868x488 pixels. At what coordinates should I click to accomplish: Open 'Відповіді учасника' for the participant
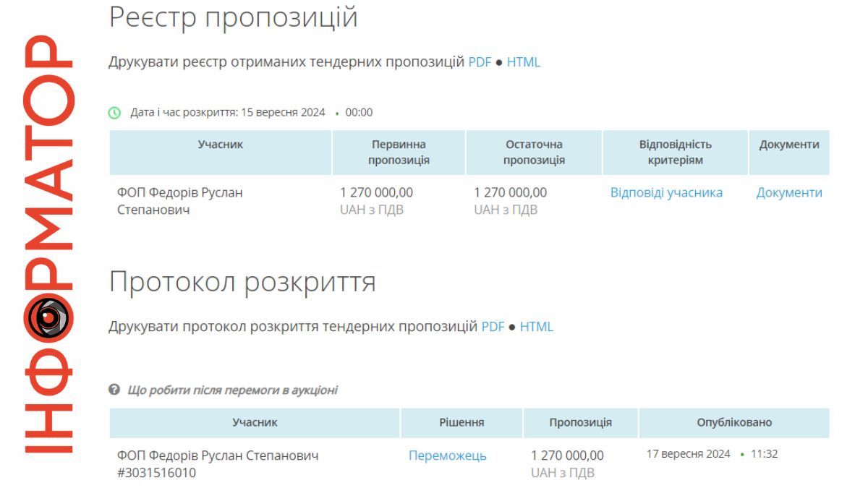coord(666,192)
